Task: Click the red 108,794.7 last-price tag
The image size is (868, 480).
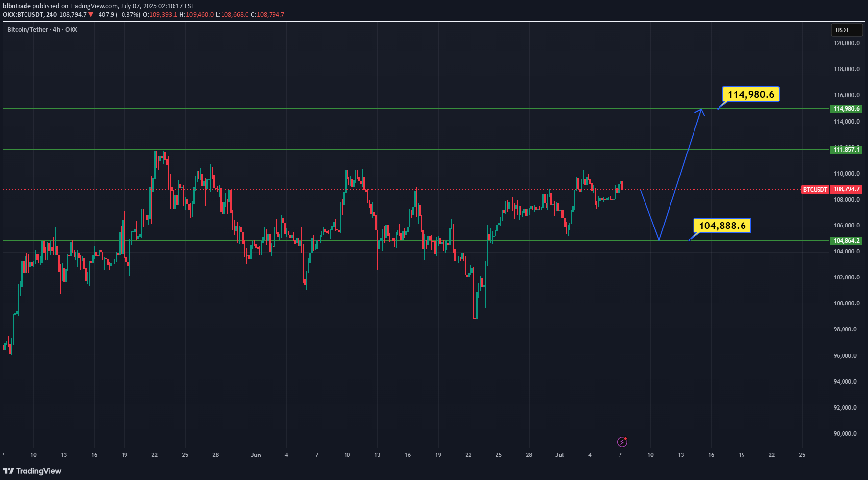Action: 846,189
